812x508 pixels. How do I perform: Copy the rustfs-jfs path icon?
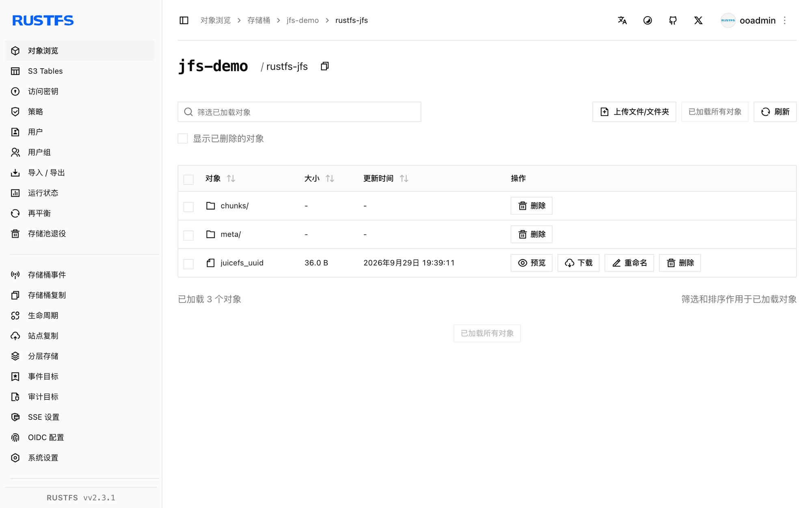pyautogui.click(x=324, y=66)
